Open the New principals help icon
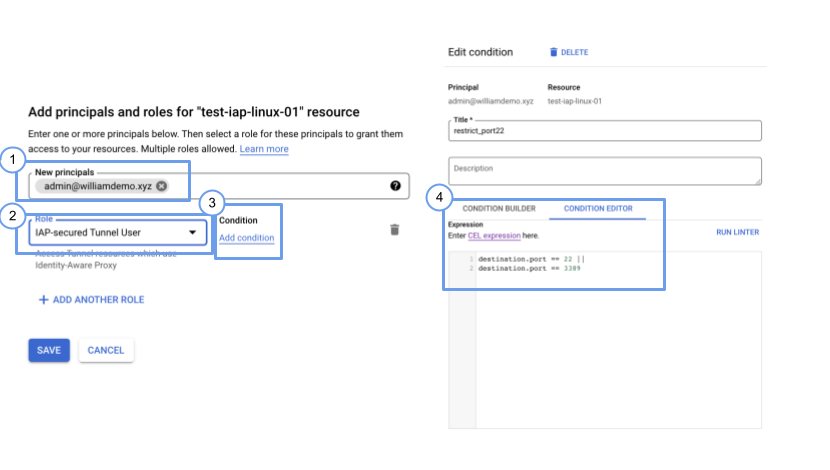This screenshot has height=470, width=830. pyautogui.click(x=395, y=186)
